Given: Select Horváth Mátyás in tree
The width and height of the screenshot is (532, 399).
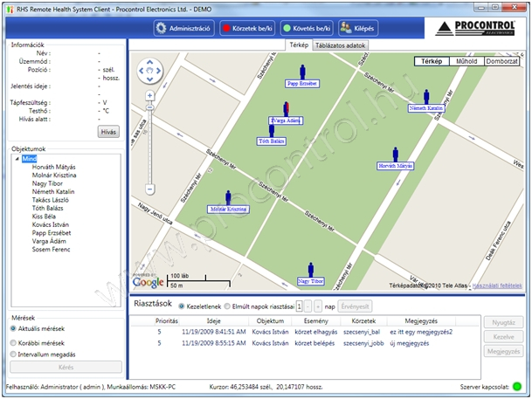Looking at the screenshot, I should pyautogui.click(x=53, y=167).
